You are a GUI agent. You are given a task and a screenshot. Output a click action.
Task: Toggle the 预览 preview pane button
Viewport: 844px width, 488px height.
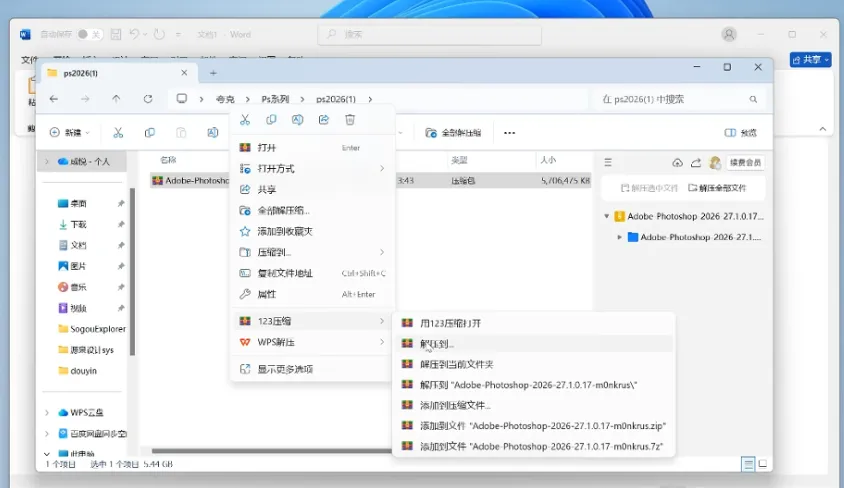click(x=741, y=132)
